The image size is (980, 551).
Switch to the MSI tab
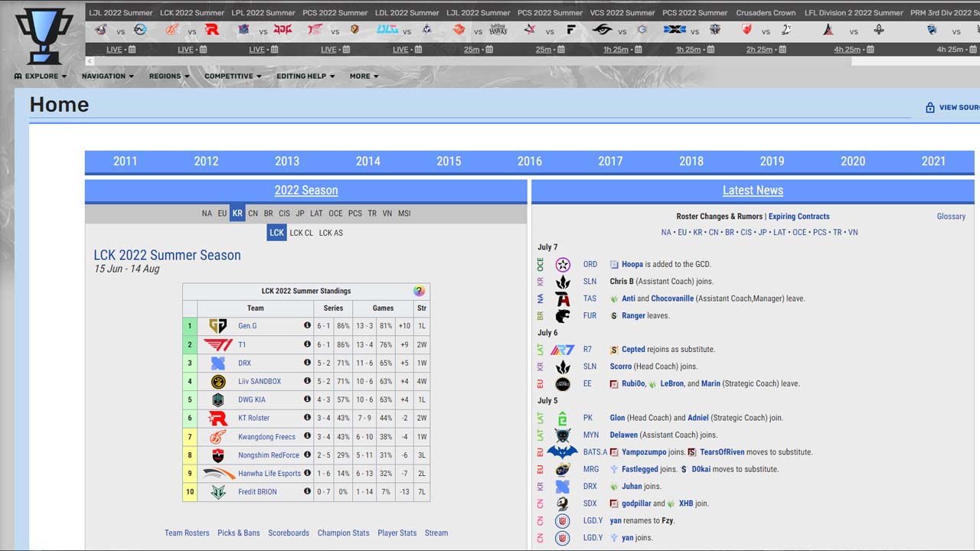[x=404, y=214]
